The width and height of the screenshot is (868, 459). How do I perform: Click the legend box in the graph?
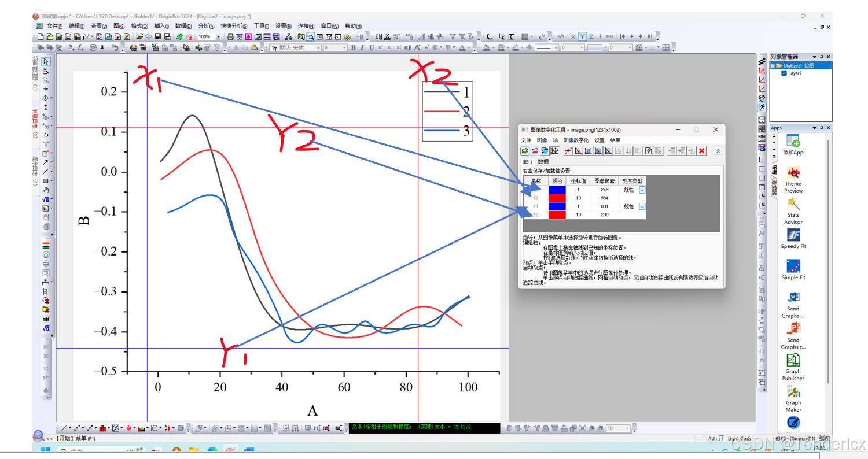pos(447,111)
